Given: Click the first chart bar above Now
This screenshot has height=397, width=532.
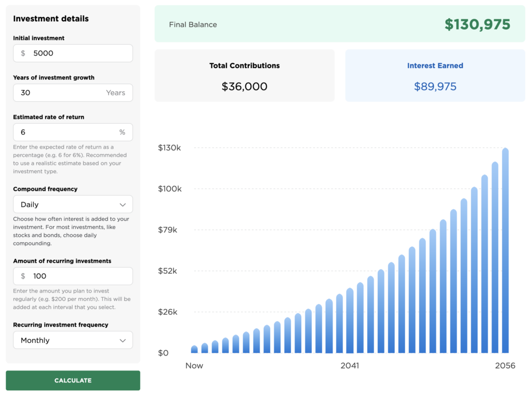Looking at the screenshot, I should [x=194, y=349].
